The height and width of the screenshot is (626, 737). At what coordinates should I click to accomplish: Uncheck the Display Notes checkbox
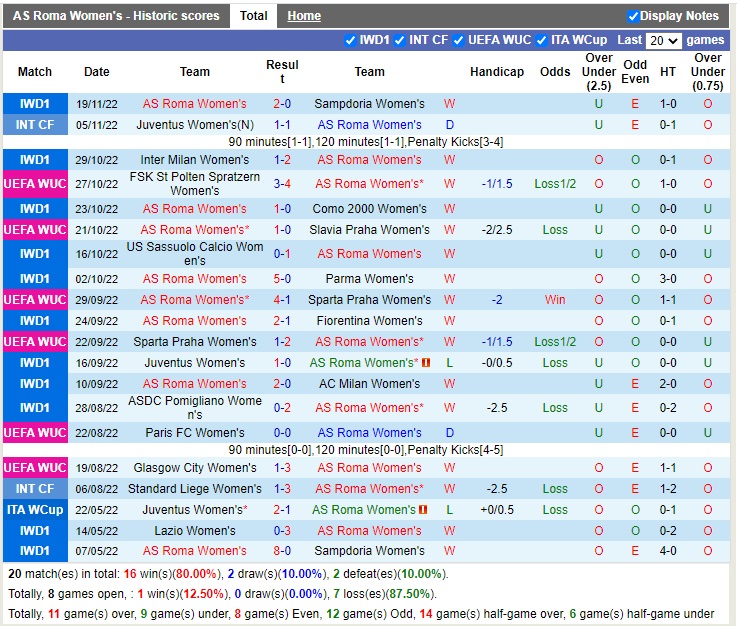633,16
